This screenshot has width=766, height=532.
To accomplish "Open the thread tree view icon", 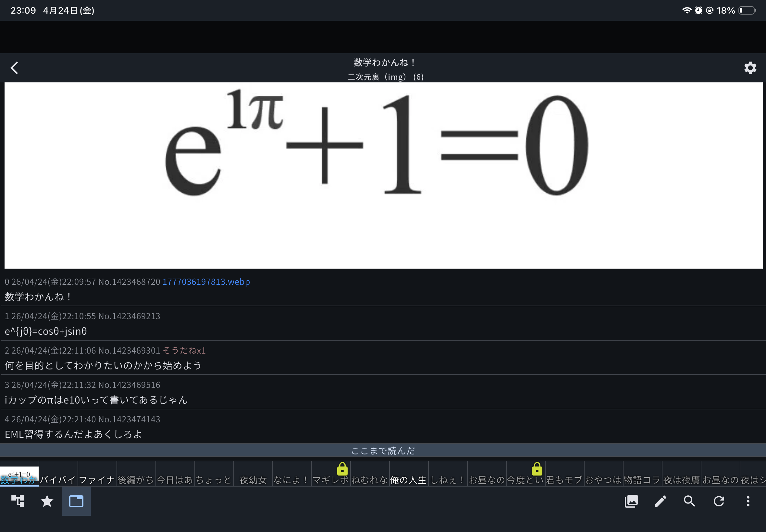I will (x=18, y=501).
